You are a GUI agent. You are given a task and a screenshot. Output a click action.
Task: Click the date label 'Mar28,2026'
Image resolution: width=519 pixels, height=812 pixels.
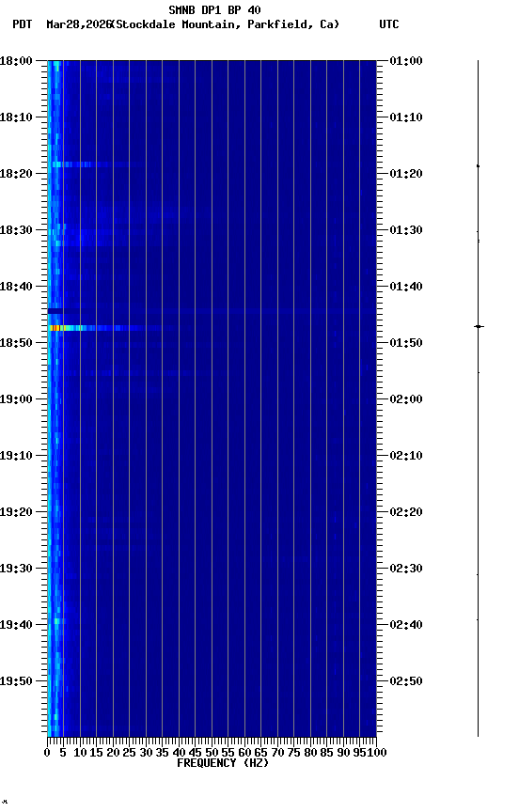click(79, 24)
